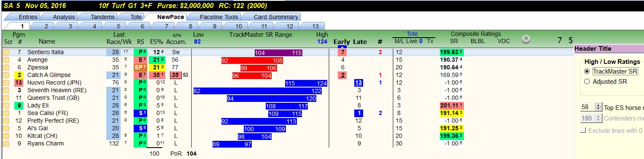Select the Adjusted SR radio button

coord(587,81)
